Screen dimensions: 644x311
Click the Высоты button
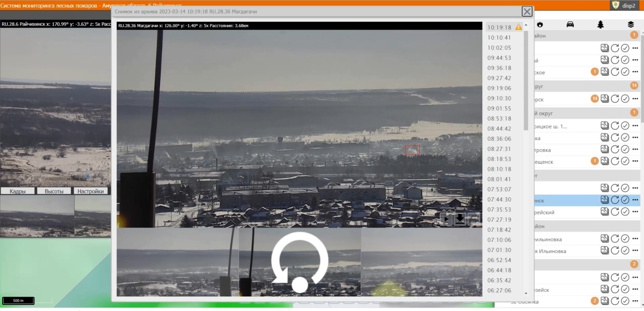[x=55, y=191]
